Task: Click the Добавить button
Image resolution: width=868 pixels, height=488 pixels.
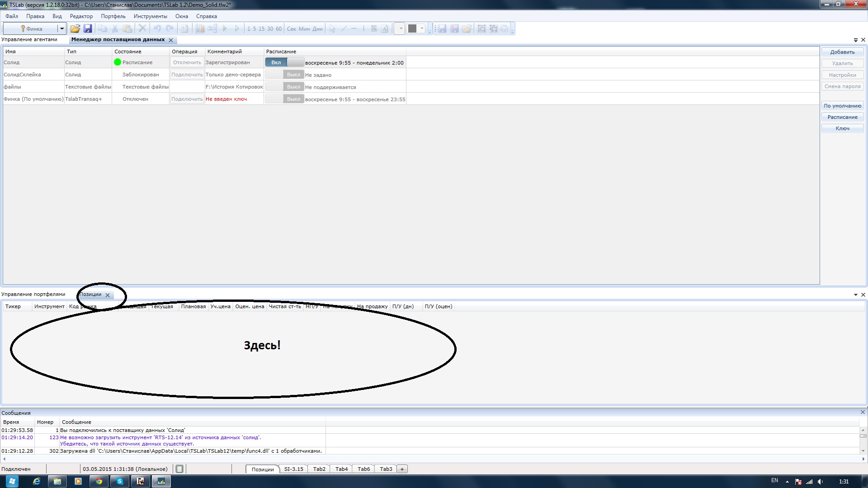Action: coord(842,52)
